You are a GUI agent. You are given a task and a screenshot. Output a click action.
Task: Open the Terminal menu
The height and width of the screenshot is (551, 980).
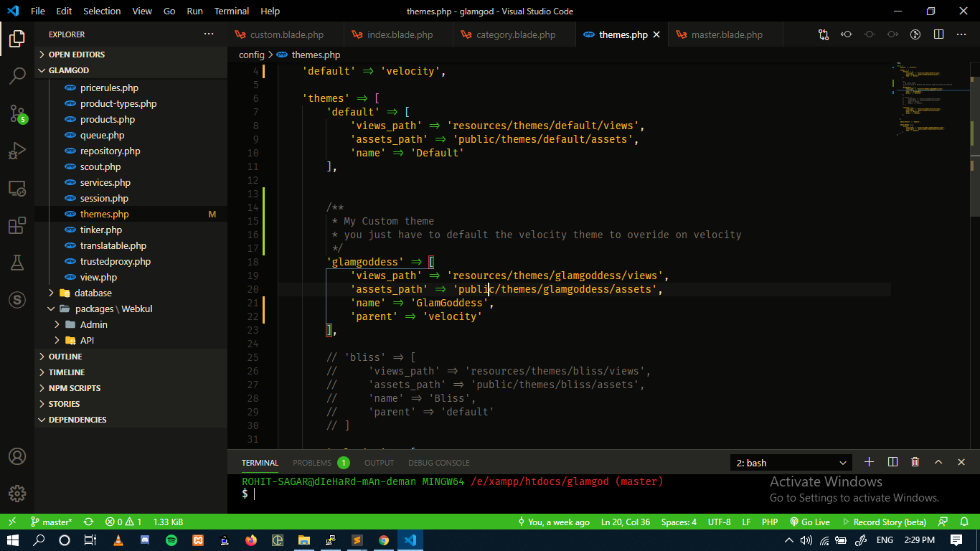[x=232, y=11]
